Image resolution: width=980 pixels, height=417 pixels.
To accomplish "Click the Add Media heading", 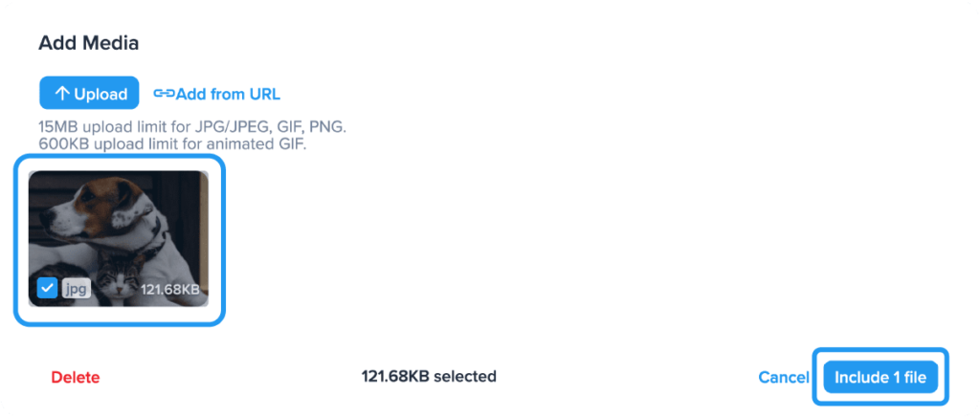I will point(88,43).
